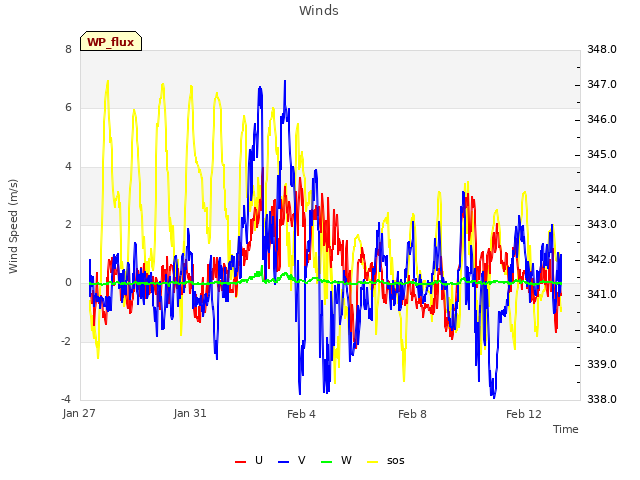Image resolution: width=640 pixels, height=480 pixels.
Task: Click the right axis value 343.0
Action: (x=602, y=224)
